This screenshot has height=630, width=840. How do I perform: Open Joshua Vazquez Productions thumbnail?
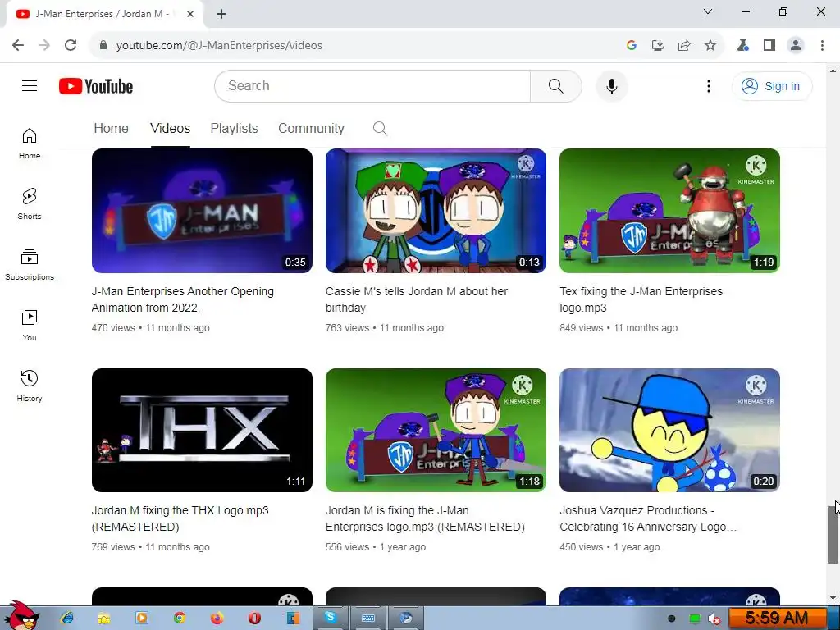(x=669, y=430)
